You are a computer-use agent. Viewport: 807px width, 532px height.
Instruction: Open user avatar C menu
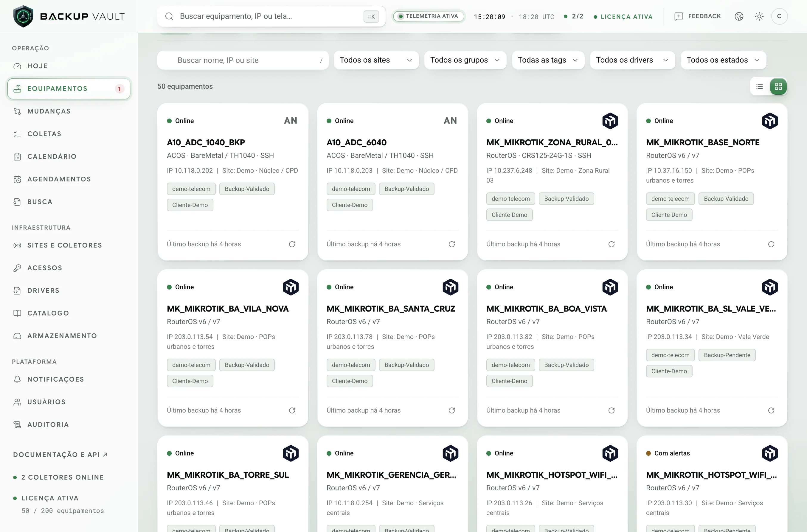(779, 16)
